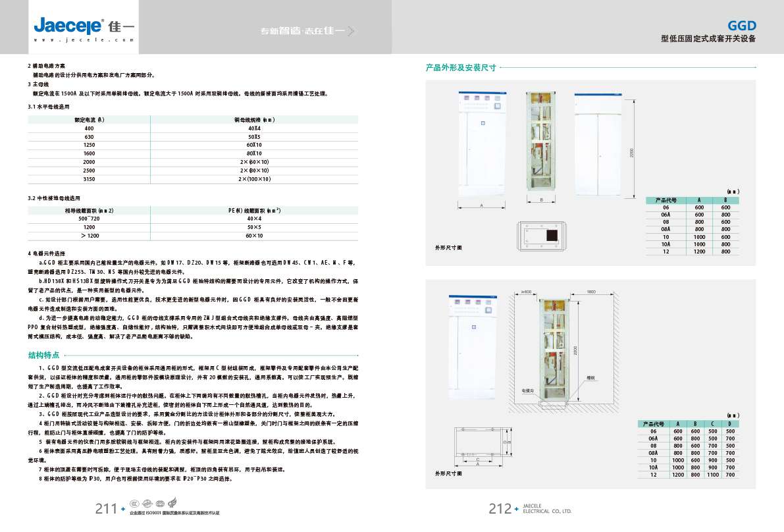Click the feather-shaped certification emblem
Image resolution: width=784 pixels, height=532 pixels.
pos(172,502)
